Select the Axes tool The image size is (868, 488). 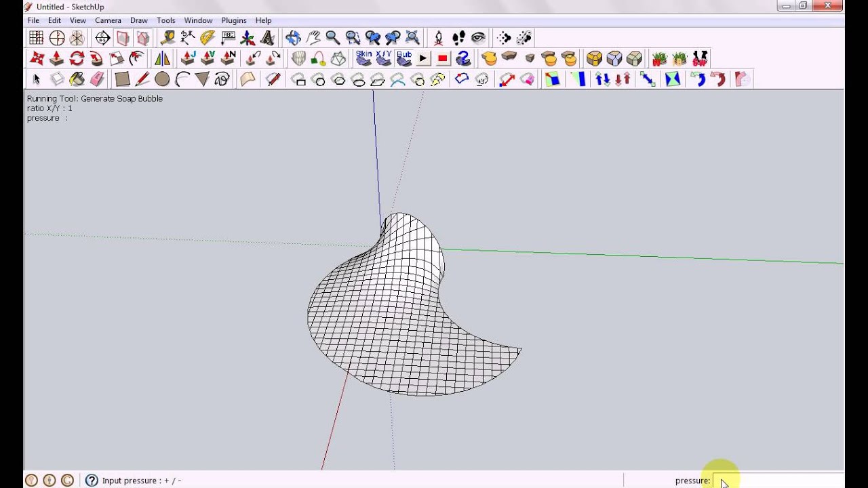click(248, 38)
